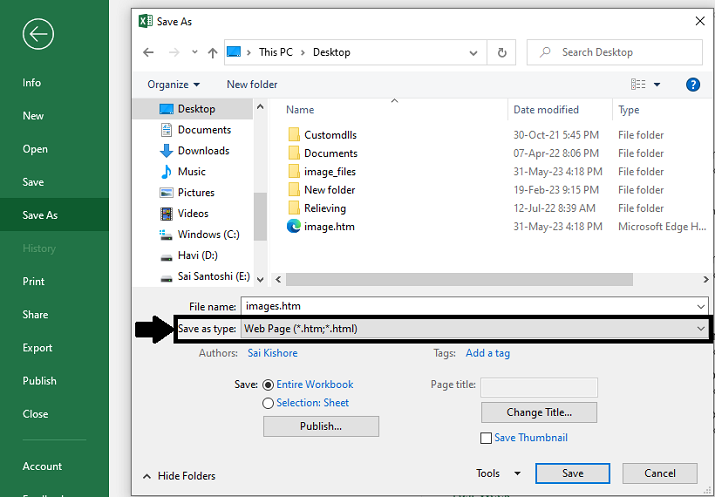Select Print in the backstage menu

(34, 282)
